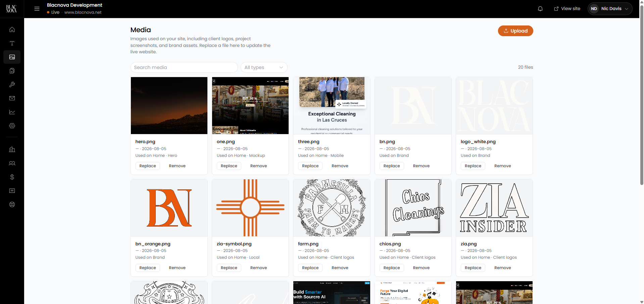Remove the zia-symbol.png file
The image size is (644, 304).
258,268
